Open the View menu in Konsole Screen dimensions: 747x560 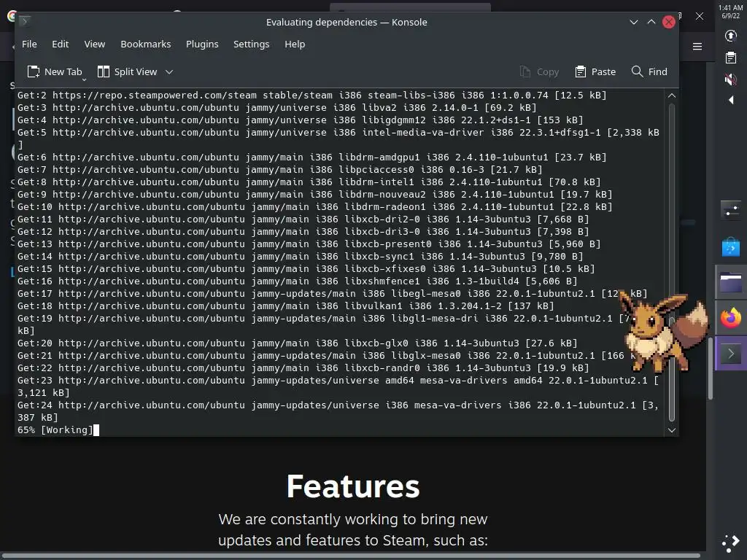point(94,44)
